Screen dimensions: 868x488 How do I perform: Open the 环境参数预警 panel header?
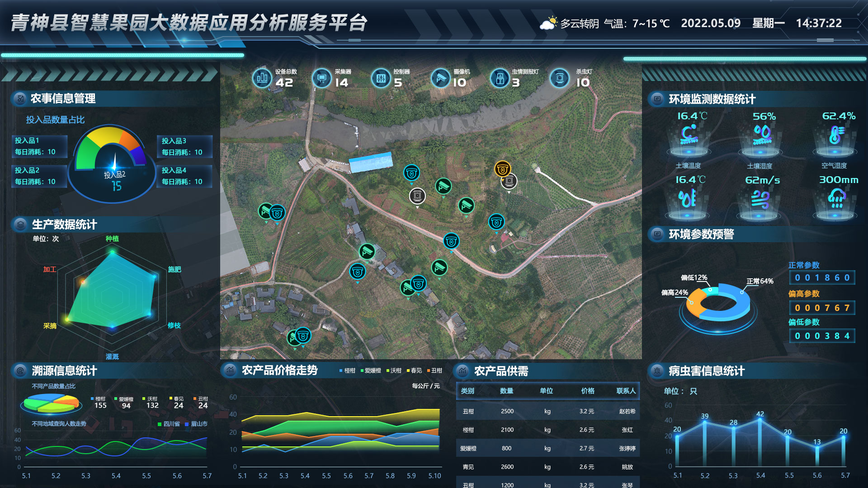[701, 234]
